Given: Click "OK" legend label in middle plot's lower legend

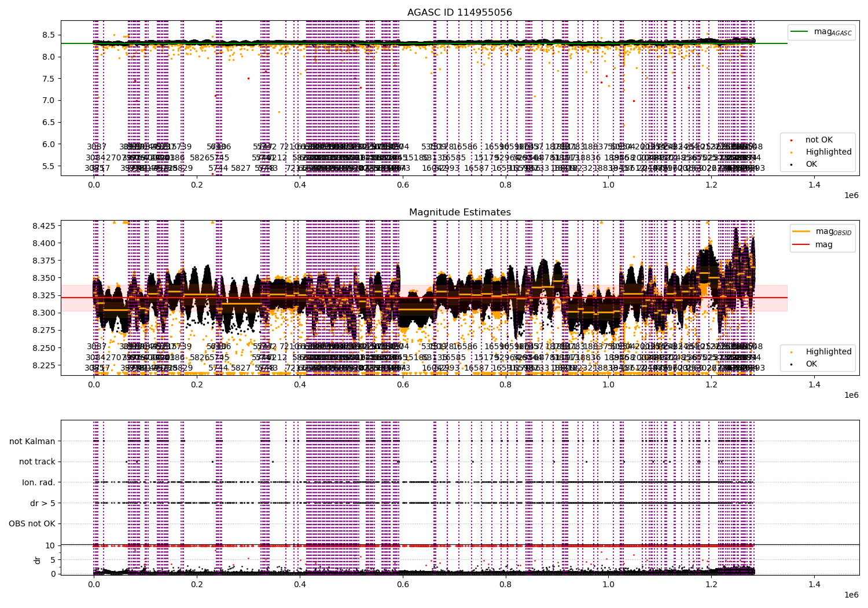Looking at the screenshot, I should coord(811,364).
